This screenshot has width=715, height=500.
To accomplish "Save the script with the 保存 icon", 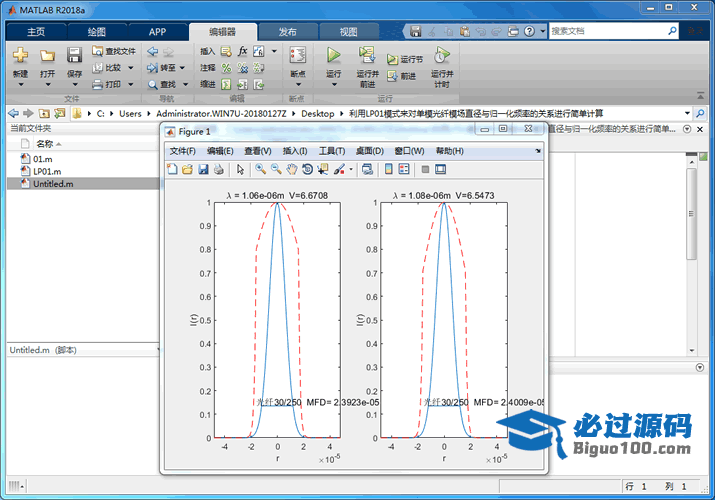I will (74, 55).
